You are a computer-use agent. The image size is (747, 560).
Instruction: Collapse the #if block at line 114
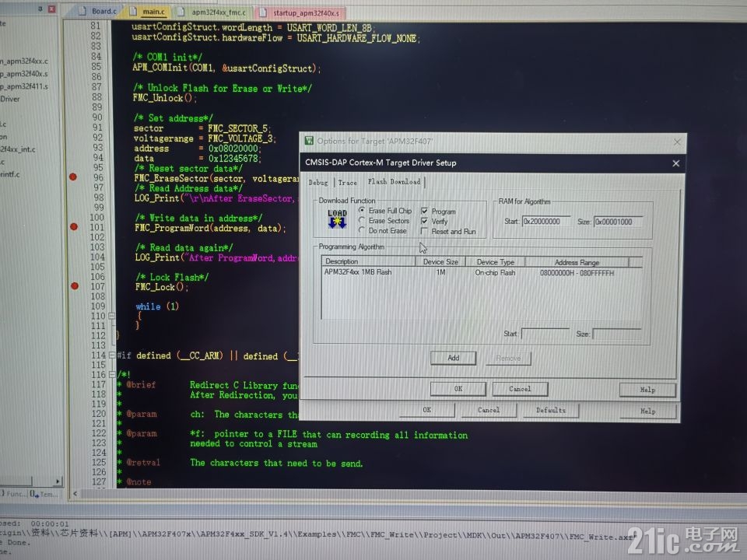pyautogui.click(x=112, y=355)
